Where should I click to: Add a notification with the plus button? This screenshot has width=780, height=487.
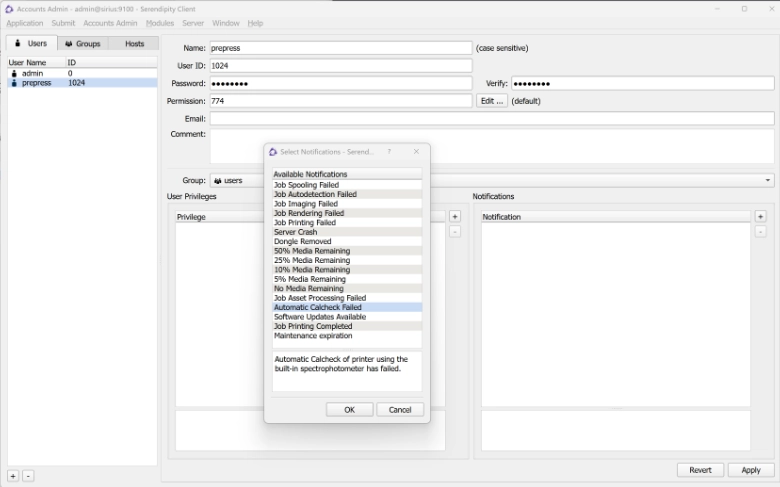pos(760,216)
